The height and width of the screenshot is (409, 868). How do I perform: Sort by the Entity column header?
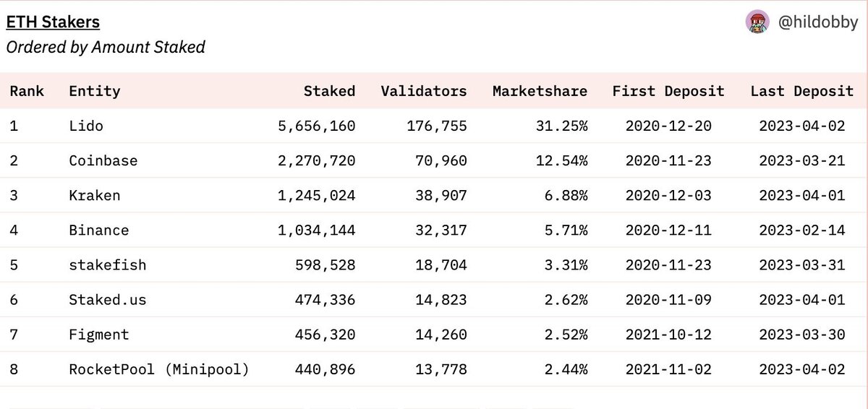pos(94,91)
